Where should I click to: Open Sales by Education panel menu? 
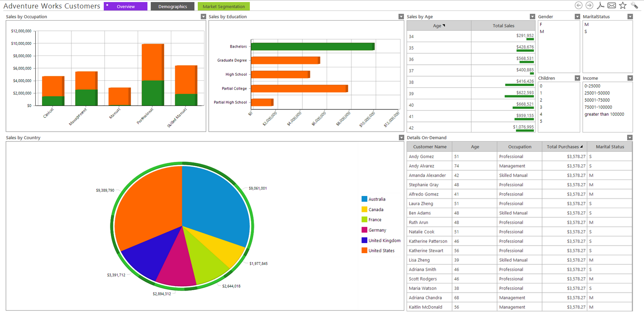(x=401, y=17)
